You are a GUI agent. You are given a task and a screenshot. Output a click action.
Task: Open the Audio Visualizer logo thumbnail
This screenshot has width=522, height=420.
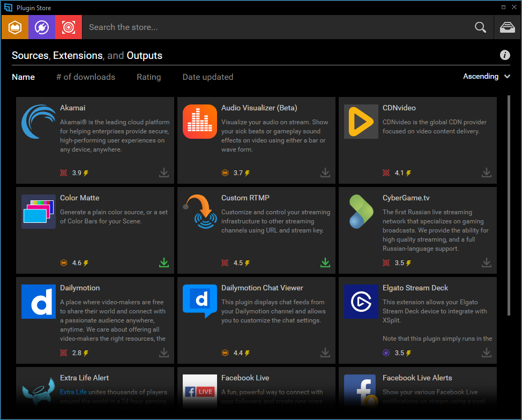(x=200, y=122)
